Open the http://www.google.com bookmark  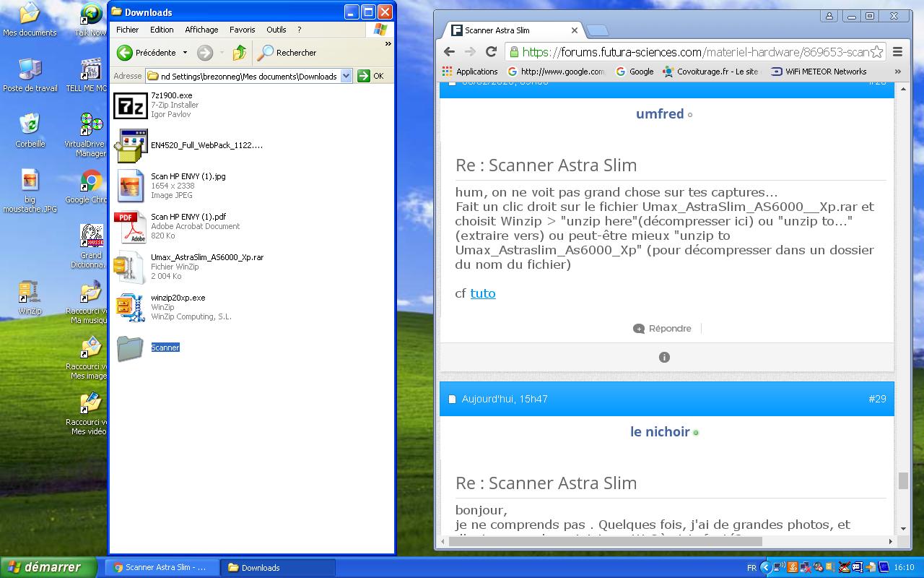click(x=557, y=72)
